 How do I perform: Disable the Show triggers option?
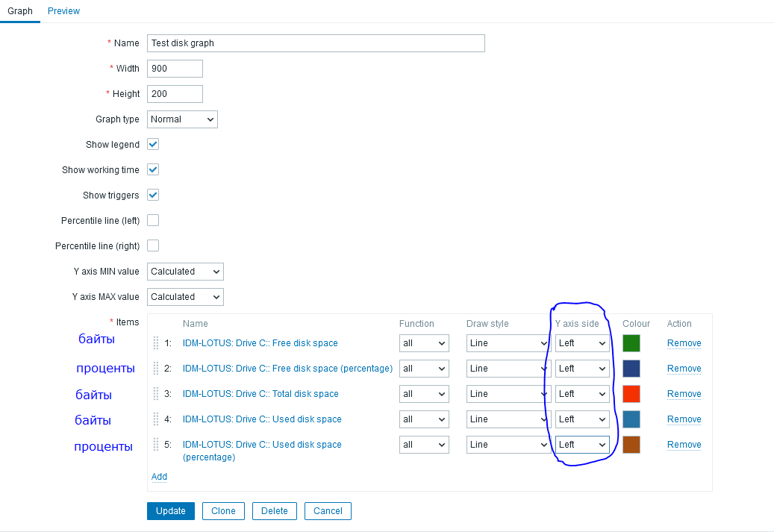click(153, 195)
